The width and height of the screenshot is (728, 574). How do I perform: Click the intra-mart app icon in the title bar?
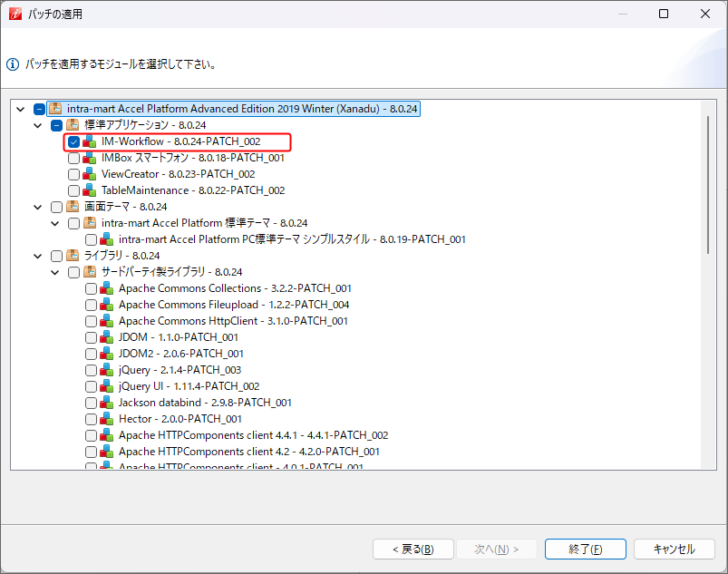pos(15,14)
